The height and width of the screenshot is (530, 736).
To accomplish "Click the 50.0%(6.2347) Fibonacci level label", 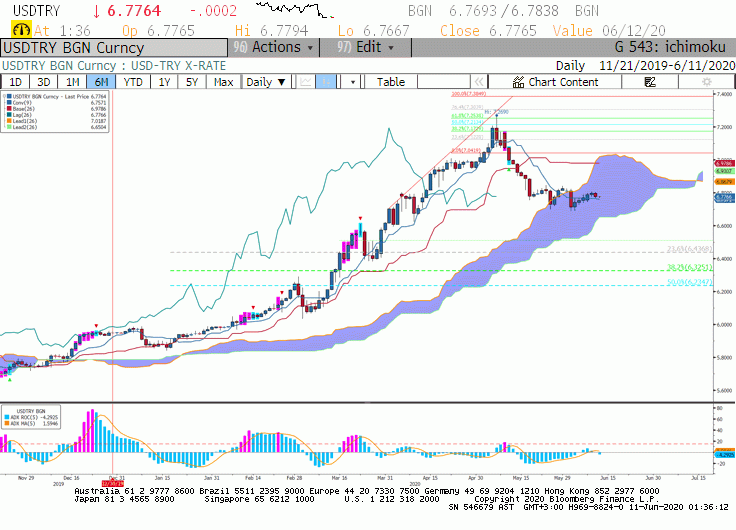I will (x=689, y=282).
